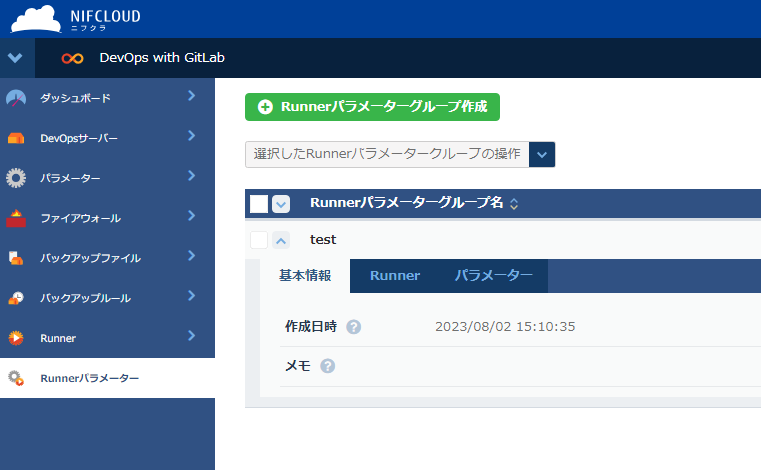Click the ファイアウォール fire icon
The width and height of the screenshot is (761, 470).
click(x=16, y=218)
